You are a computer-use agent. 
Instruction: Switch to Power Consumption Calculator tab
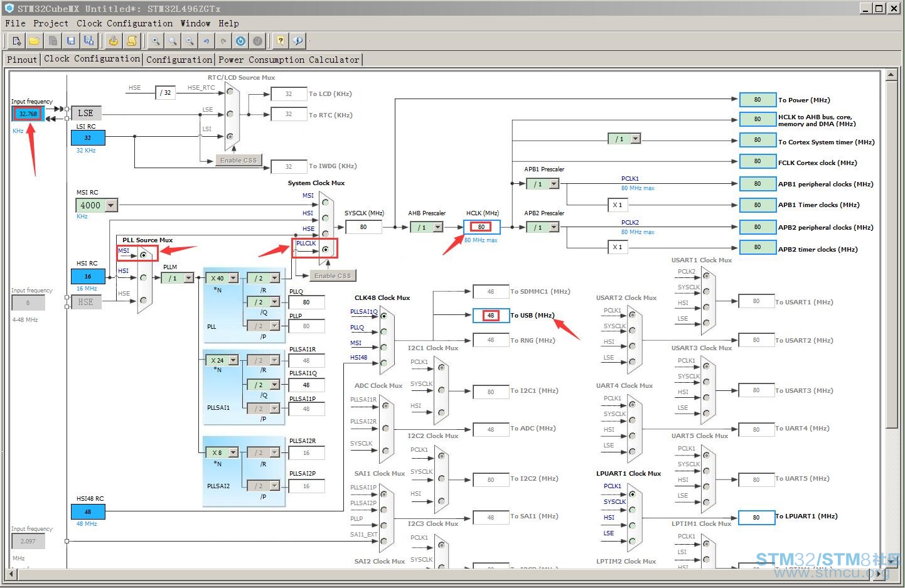[289, 60]
